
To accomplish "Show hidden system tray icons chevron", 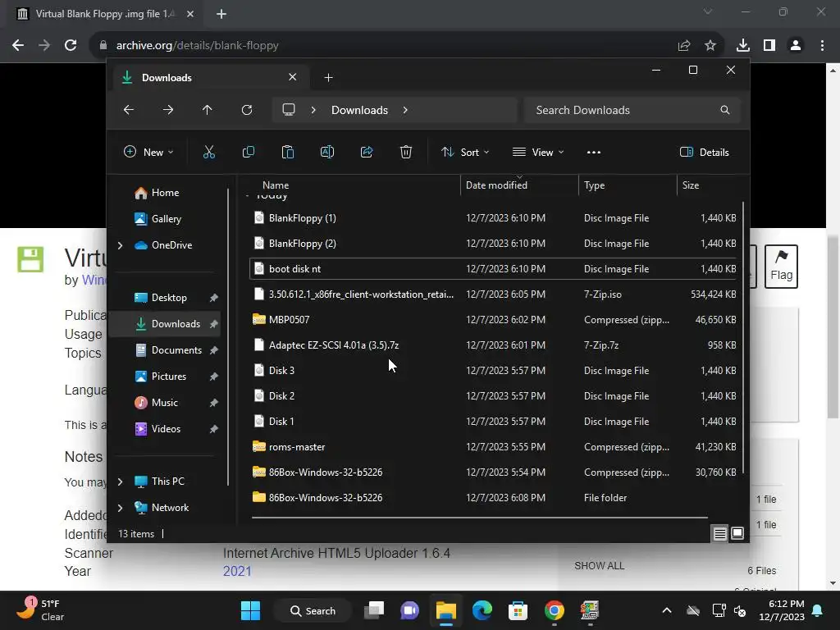I will pyautogui.click(x=666, y=610).
